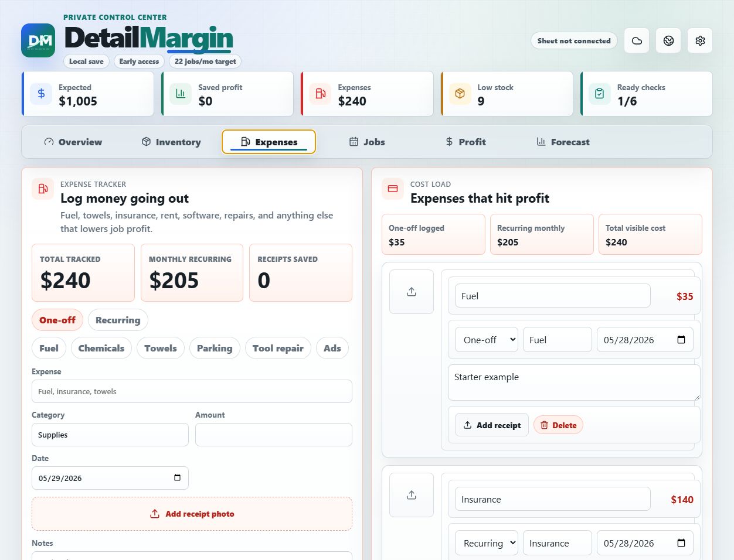The width and height of the screenshot is (734, 560).
Task: Open the One-off type dropdown on Fuel entry
Action: [x=487, y=340]
